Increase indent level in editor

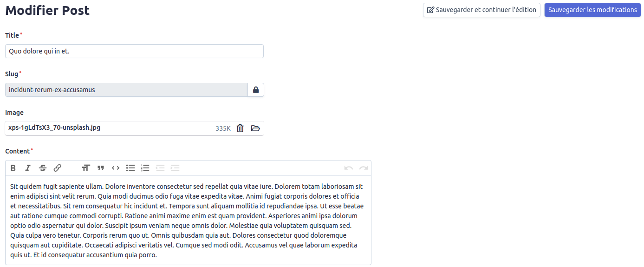coord(175,168)
